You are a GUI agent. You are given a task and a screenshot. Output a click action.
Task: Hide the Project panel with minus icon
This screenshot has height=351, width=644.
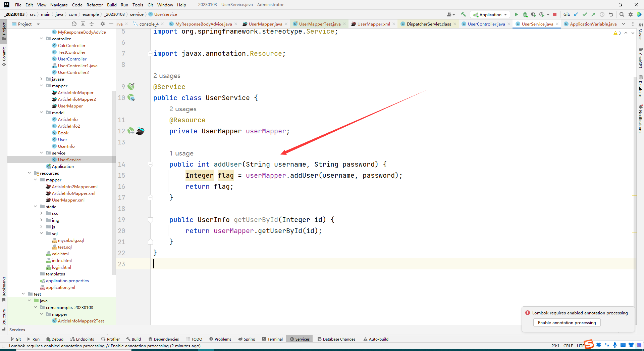click(111, 24)
